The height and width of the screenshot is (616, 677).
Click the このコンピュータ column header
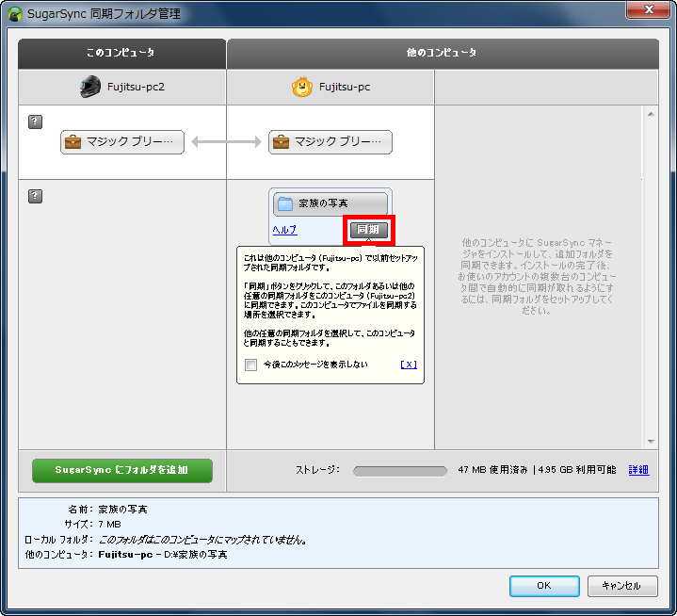[x=121, y=54]
